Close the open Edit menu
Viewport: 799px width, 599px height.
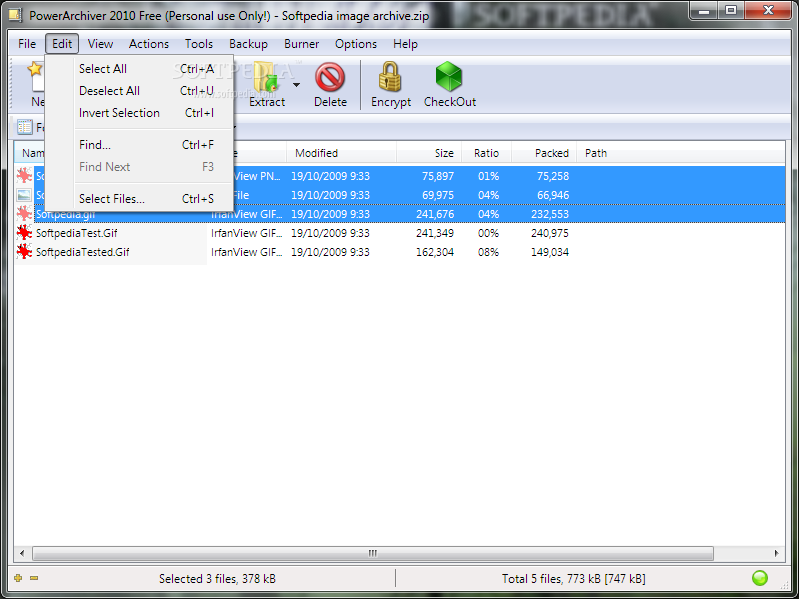click(x=62, y=44)
